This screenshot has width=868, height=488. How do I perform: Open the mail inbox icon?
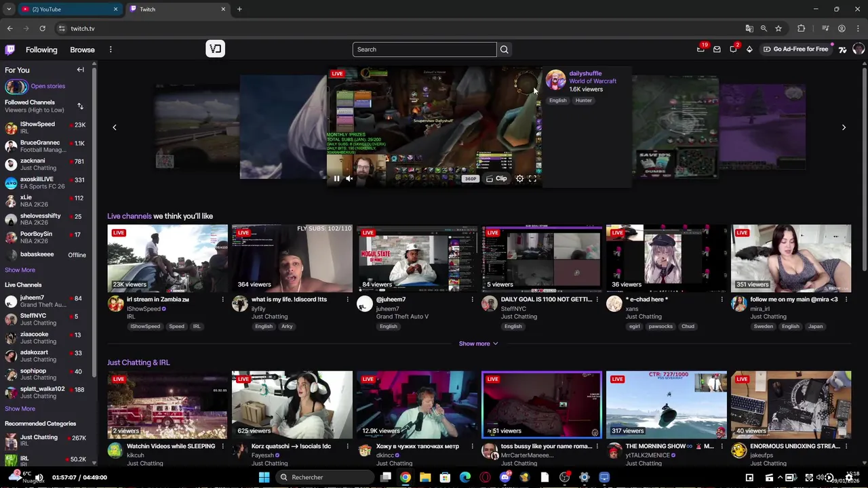717,49
